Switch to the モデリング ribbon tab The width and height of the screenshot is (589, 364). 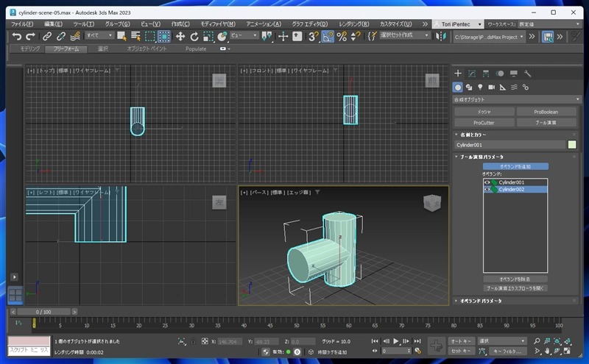click(x=30, y=49)
